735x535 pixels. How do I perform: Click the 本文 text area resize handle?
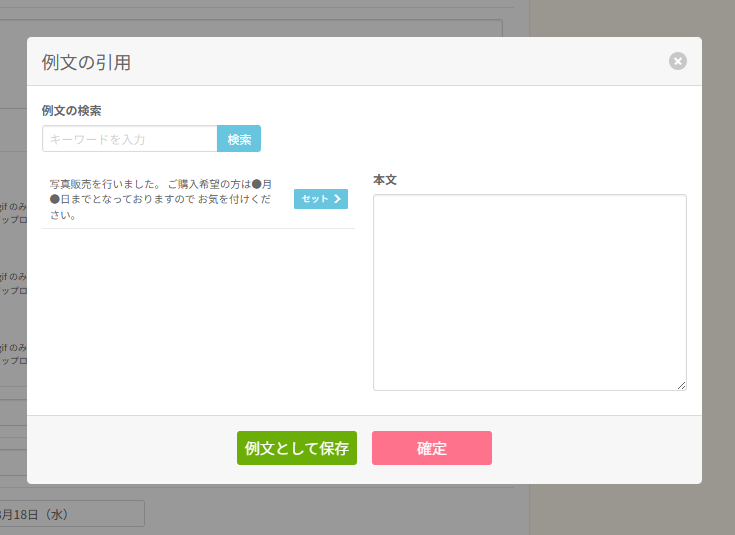point(682,385)
